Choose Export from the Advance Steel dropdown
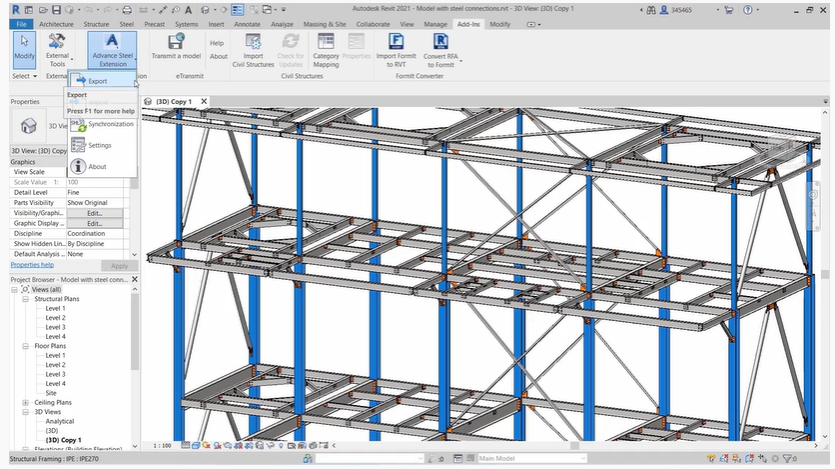835x469 pixels. tap(96, 80)
